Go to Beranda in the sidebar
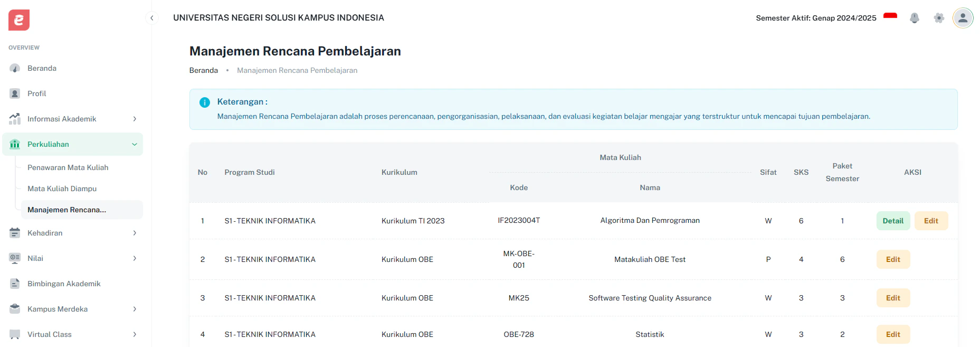The image size is (980, 347). click(x=72, y=68)
